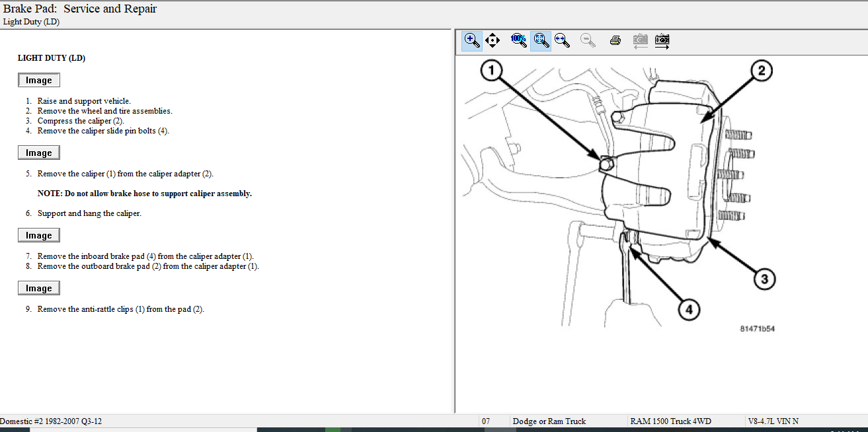Click the Dodge or Ram Truck status field
Screen dimensions: 868x432
coord(549,421)
